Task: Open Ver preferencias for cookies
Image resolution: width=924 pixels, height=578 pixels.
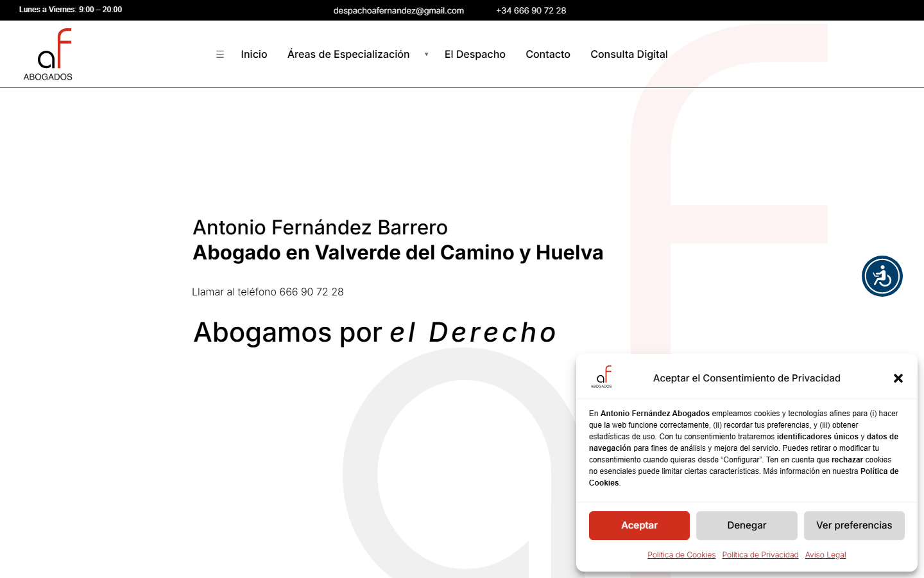Action: [x=854, y=525]
